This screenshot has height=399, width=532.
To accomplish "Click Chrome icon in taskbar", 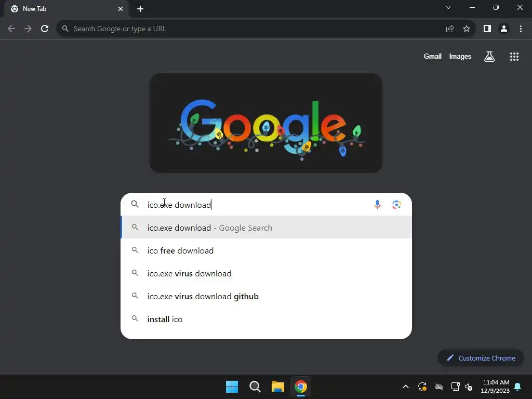I will pyautogui.click(x=301, y=387).
